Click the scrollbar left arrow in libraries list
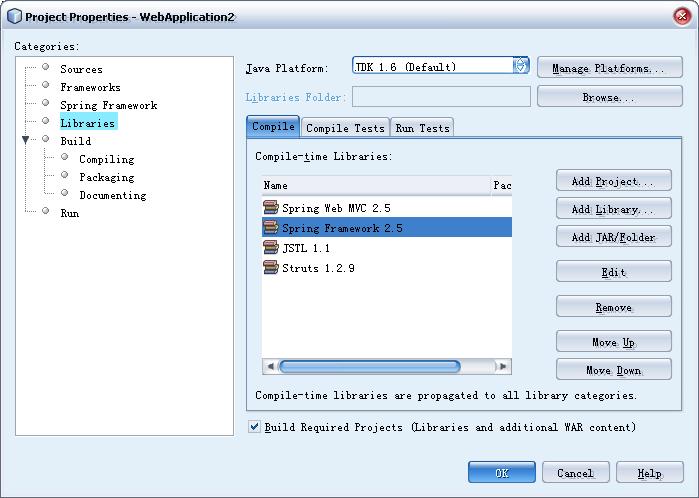 coord(270,366)
